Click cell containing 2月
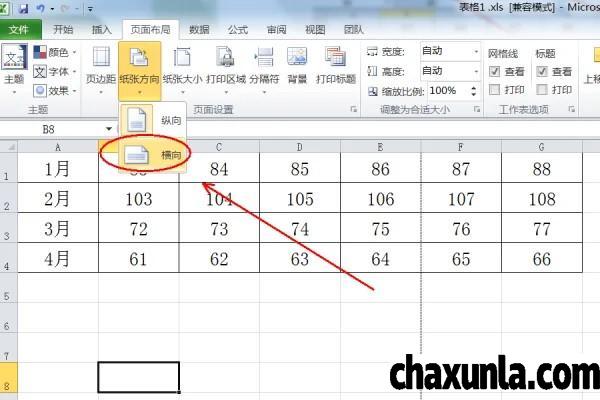This screenshot has height=400, width=600. pos(58,198)
